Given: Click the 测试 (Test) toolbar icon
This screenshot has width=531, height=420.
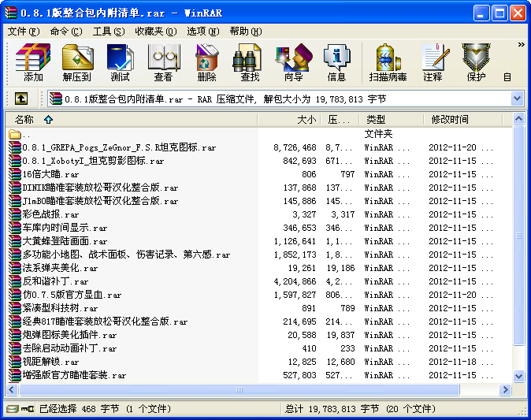Looking at the screenshot, I should pos(120,62).
